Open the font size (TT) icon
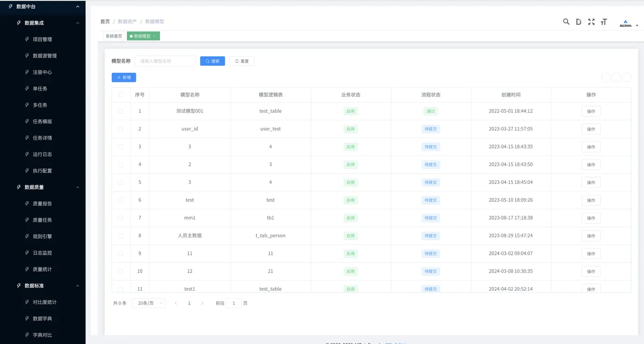 pyautogui.click(x=604, y=22)
